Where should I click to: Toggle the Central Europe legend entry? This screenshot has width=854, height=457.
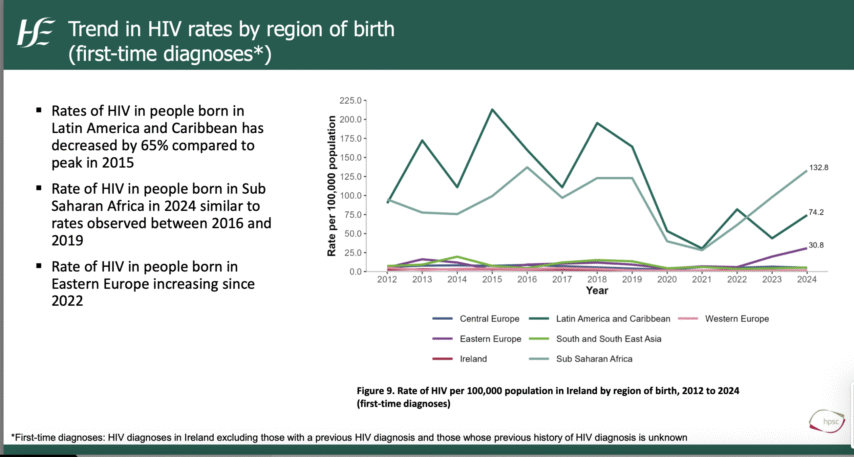point(487,318)
